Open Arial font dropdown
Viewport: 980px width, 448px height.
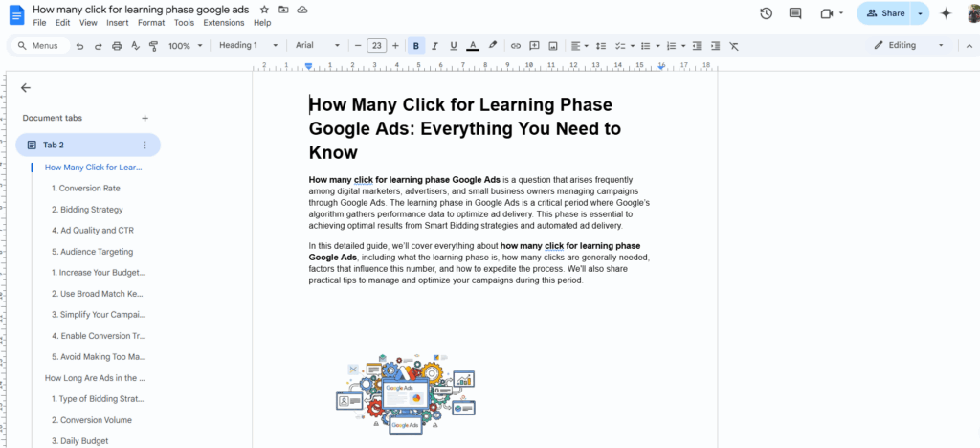tap(318, 46)
